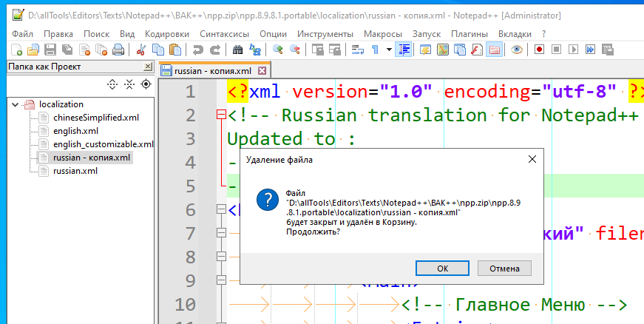Select english_customizable.xml in the tree

coord(103,144)
